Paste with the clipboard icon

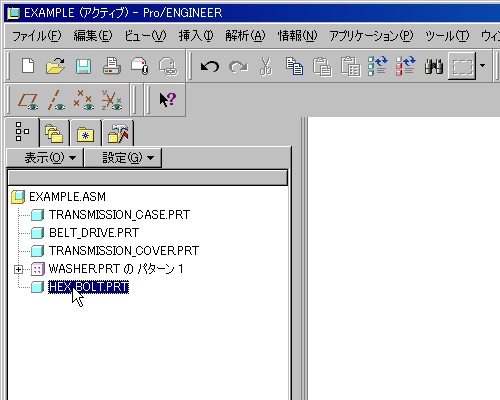tap(322, 66)
